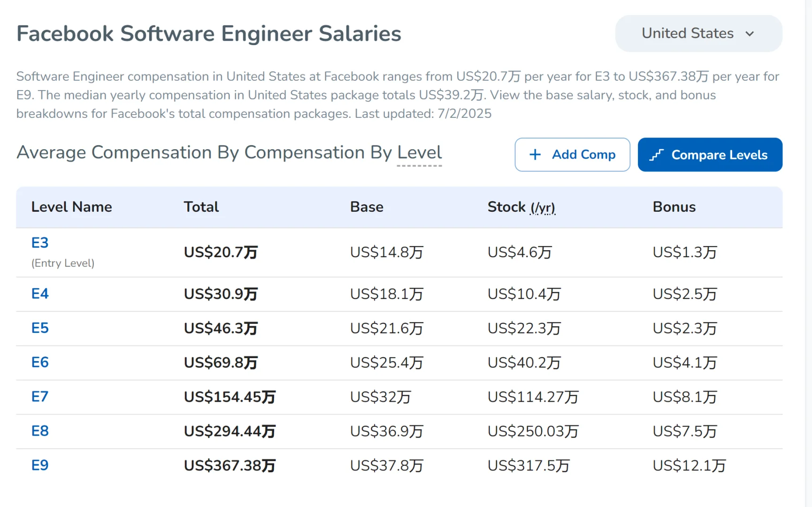Click the E4 base US$18.1万

pos(387,294)
